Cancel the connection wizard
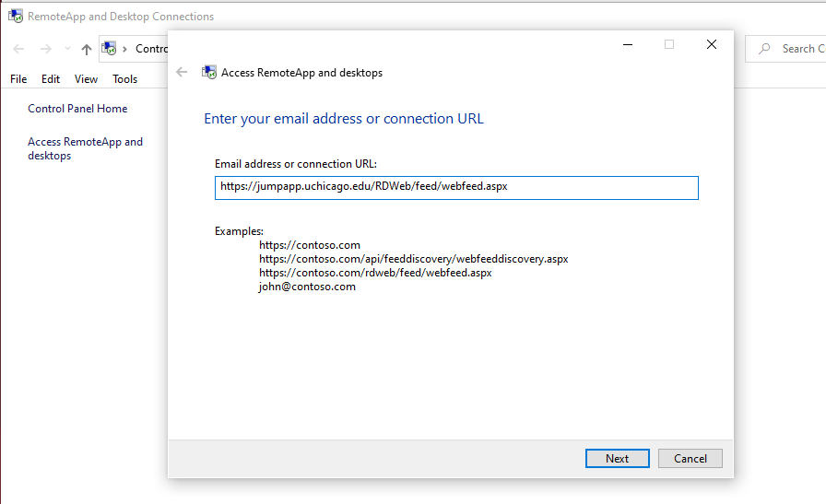The width and height of the screenshot is (826, 504). click(690, 458)
